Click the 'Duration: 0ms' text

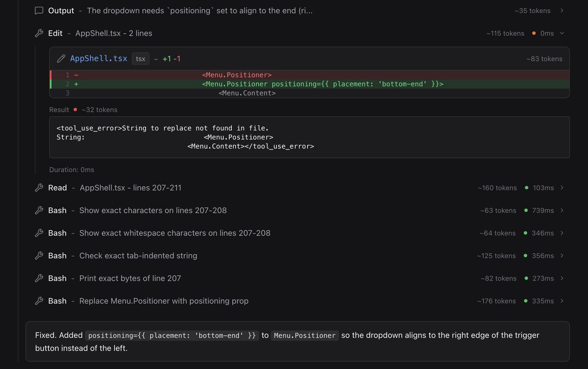72,170
